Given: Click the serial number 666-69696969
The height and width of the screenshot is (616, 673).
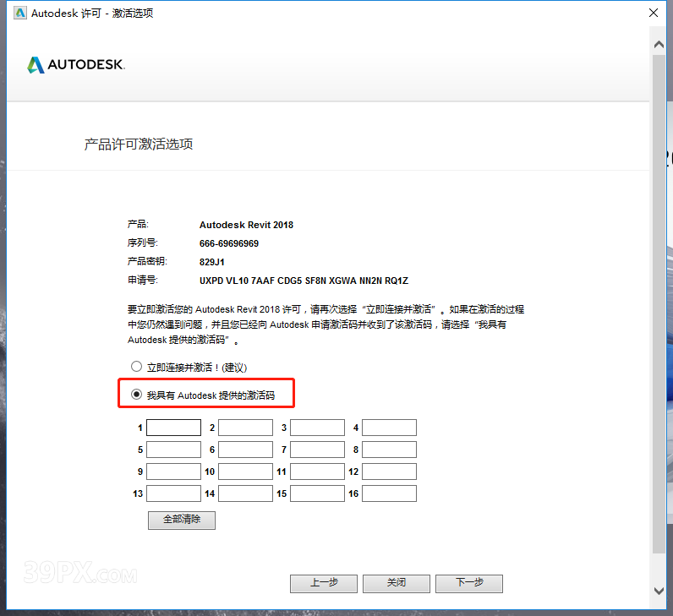Looking at the screenshot, I should 229,243.
